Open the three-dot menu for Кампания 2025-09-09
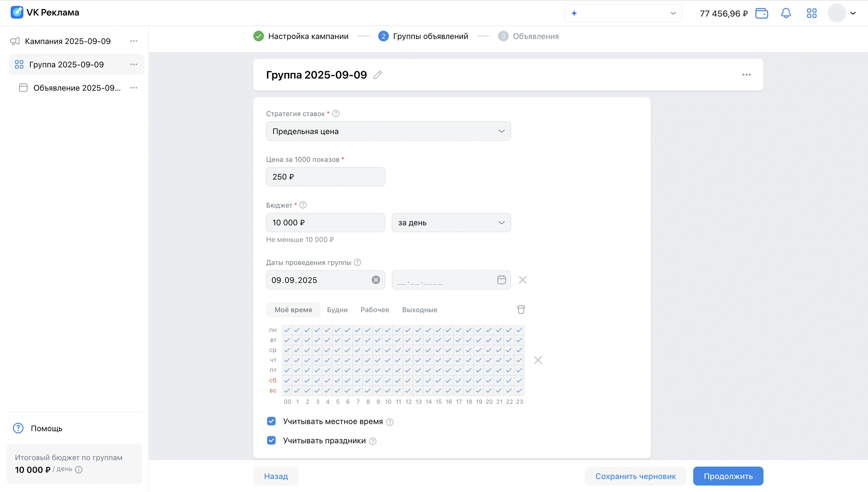This screenshot has width=868, height=492. coord(134,41)
